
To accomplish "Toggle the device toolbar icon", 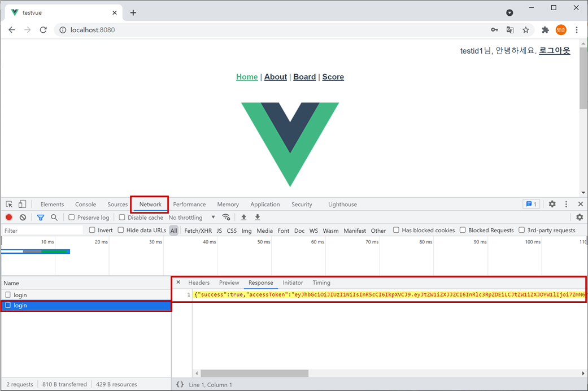I will pos(22,204).
